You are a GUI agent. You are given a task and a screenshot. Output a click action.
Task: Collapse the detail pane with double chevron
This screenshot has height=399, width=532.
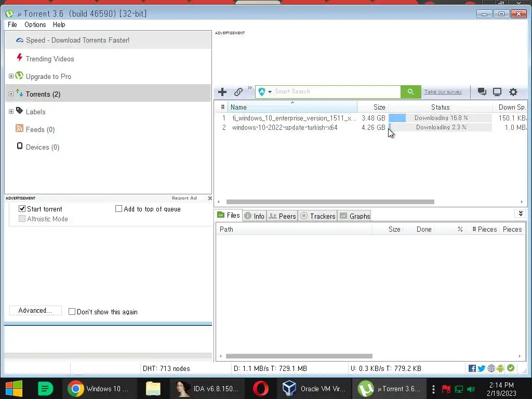coord(521,214)
